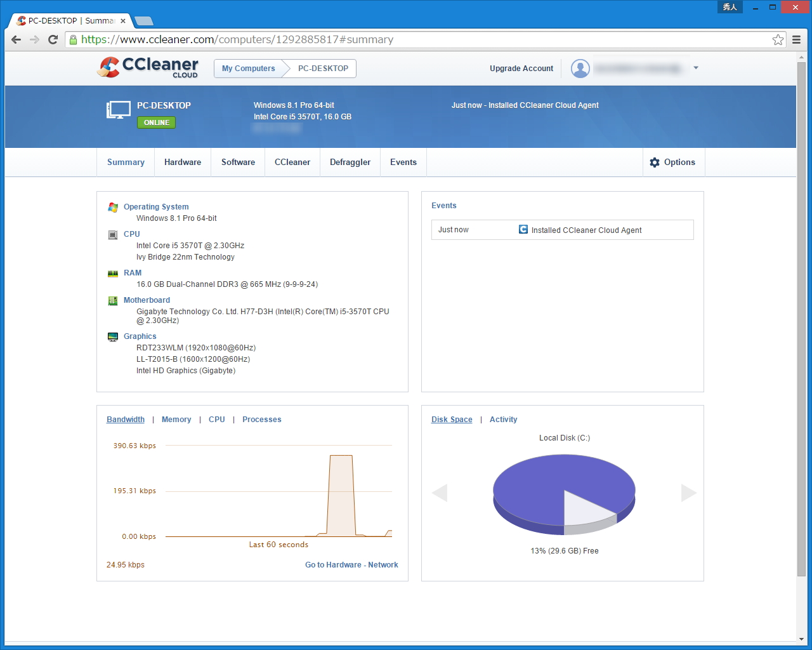Click the PC-DESKTOP breadcrumb
Screen dimensions: 812x650
tap(323, 69)
